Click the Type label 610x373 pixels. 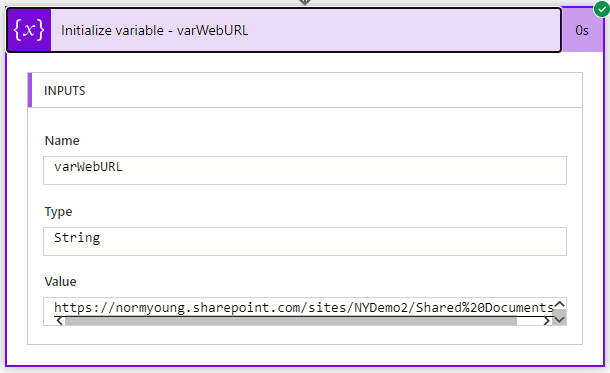click(58, 212)
